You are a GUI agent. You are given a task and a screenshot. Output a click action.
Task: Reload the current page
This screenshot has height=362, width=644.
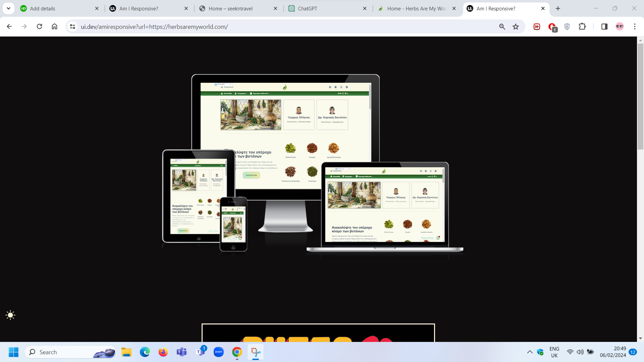coord(39,27)
